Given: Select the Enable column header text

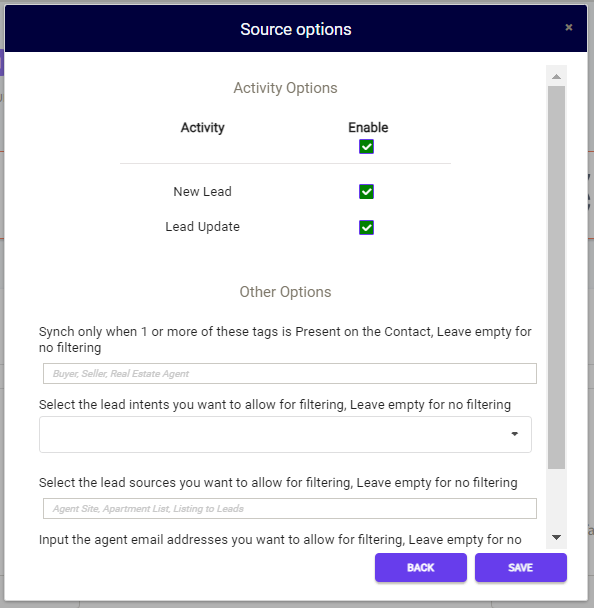Looking at the screenshot, I should (368, 127).
